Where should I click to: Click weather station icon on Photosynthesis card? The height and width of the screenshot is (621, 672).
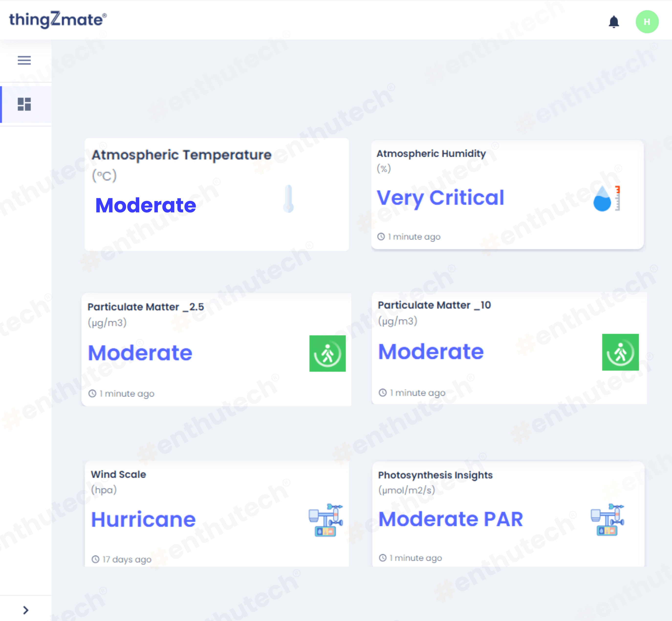click(x=607, y=520)
